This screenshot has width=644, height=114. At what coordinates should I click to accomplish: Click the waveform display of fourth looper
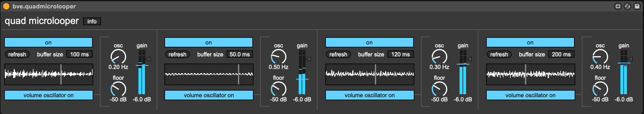530,74
